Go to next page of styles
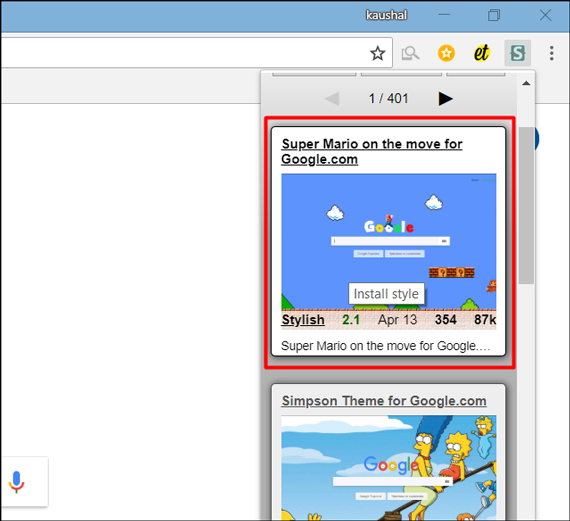This screenshot has width=570, height=521. click(x=445, y=99)
